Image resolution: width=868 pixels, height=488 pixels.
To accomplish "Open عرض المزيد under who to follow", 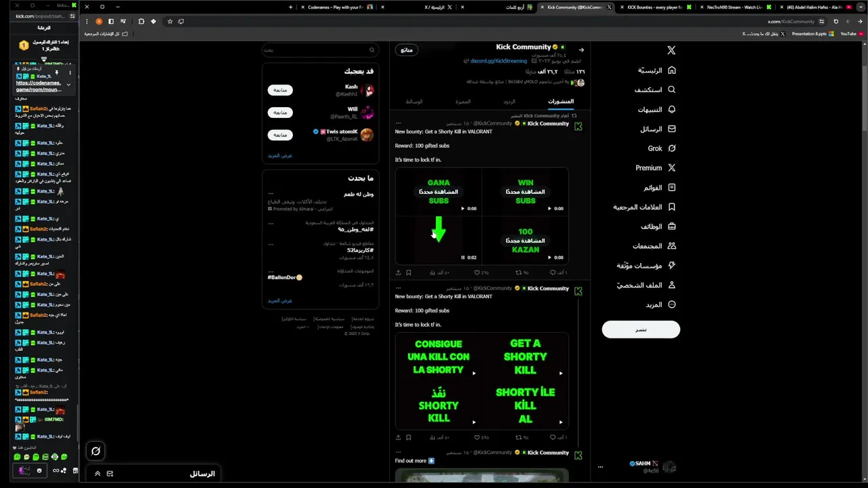I will pos(280,155).
